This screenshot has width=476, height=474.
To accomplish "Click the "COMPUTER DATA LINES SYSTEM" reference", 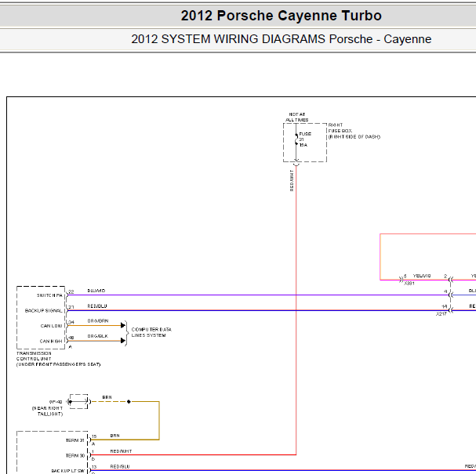I will [151, 332].
